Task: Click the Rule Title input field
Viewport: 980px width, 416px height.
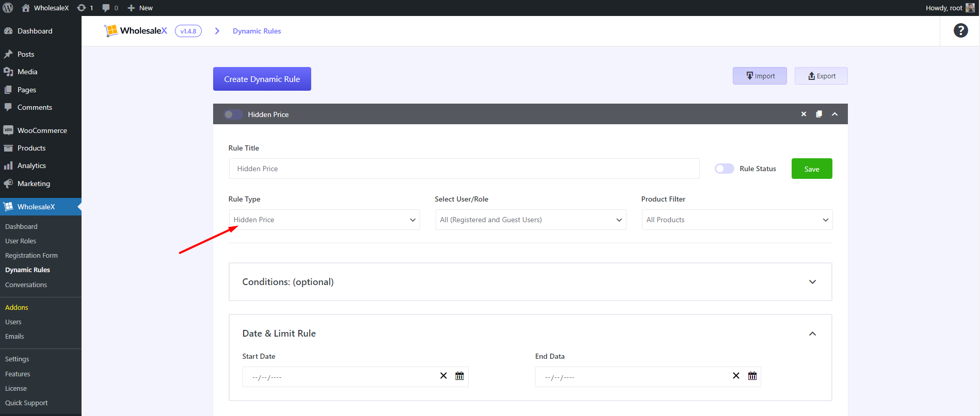Action: (x=464, y=169)
